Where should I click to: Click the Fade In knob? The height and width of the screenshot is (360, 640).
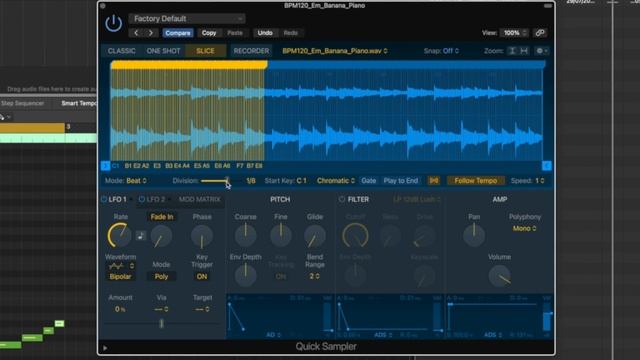pos(161,236)
